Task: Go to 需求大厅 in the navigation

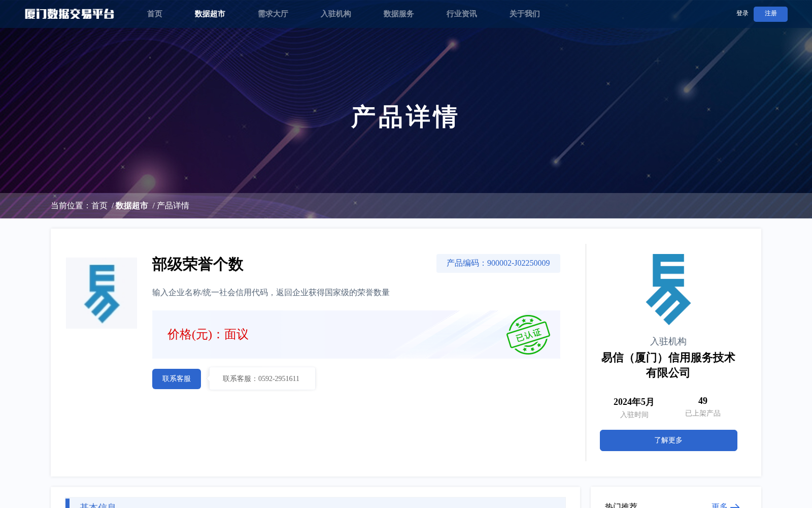Action: (x=273, y=14)
